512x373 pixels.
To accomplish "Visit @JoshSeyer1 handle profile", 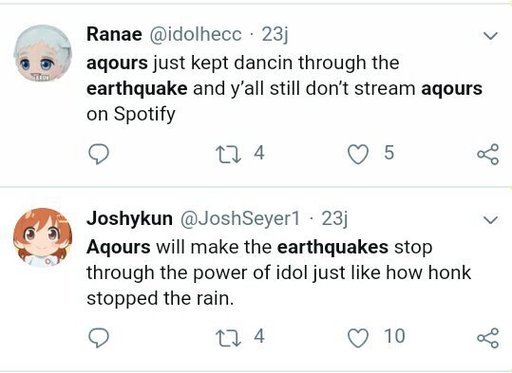I will (240, 219).
